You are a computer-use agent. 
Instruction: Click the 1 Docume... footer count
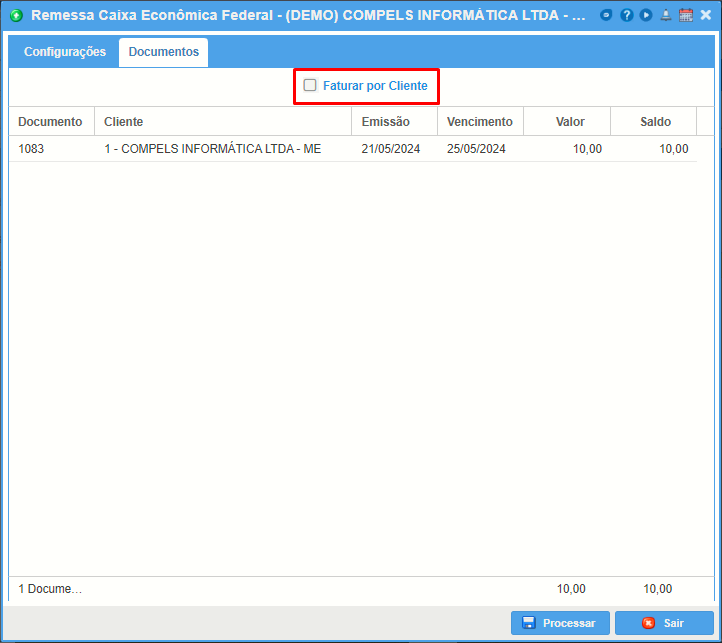coord(50,589)
